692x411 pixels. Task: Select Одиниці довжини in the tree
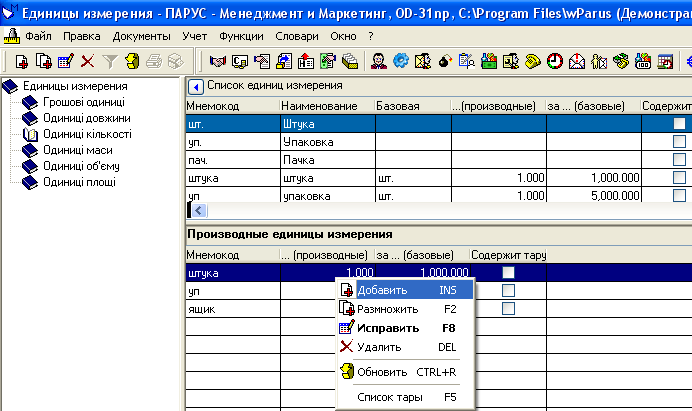86,118
